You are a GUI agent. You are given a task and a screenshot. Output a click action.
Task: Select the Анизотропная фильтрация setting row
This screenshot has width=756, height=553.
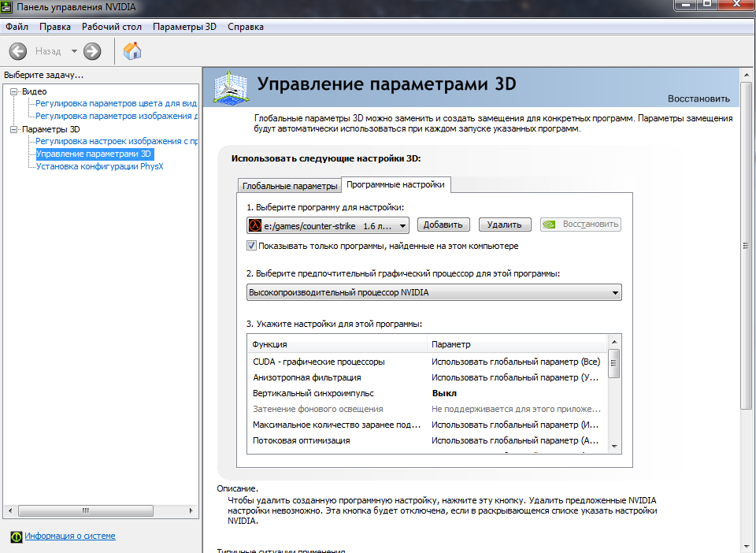point(428,377)
